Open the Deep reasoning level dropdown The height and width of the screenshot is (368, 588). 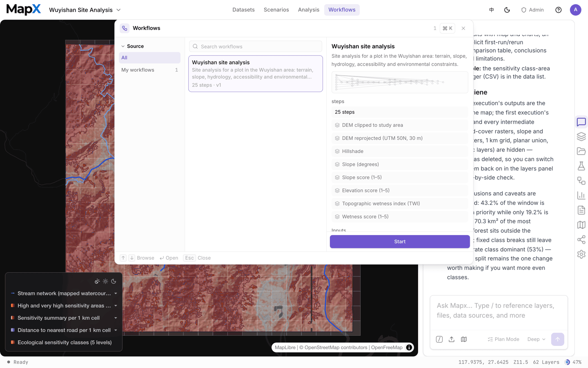point(536,339)
